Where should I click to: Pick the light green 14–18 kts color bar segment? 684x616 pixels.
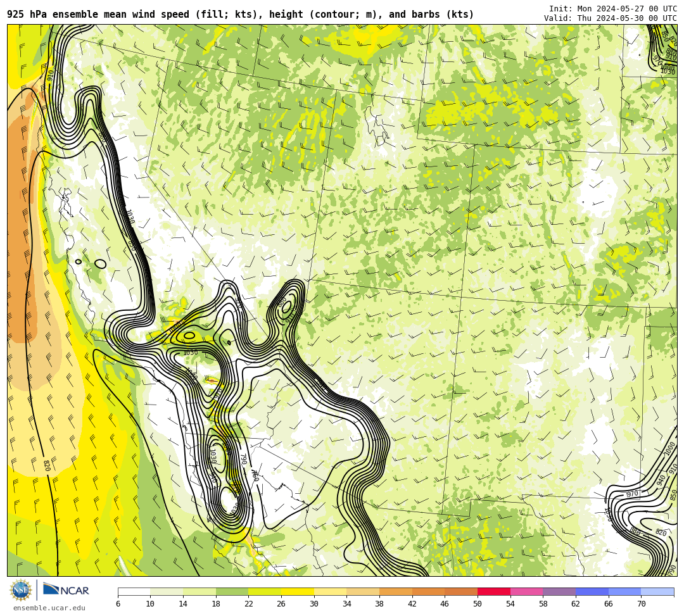199,591
